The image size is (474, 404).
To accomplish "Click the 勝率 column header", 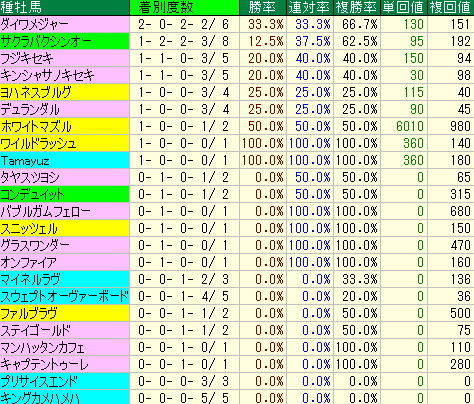I will pos(263,7).
